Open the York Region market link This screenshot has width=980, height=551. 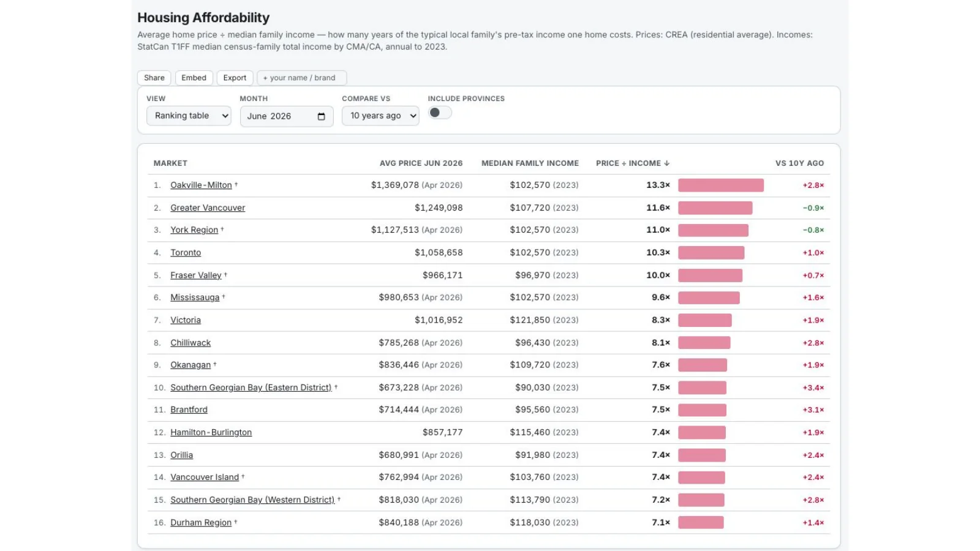[194, 230]
